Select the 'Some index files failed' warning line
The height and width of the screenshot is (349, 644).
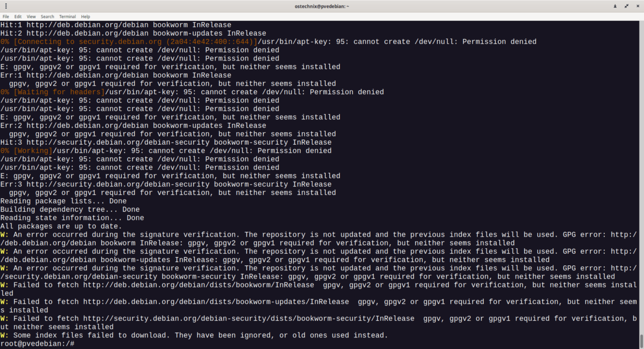193,335
